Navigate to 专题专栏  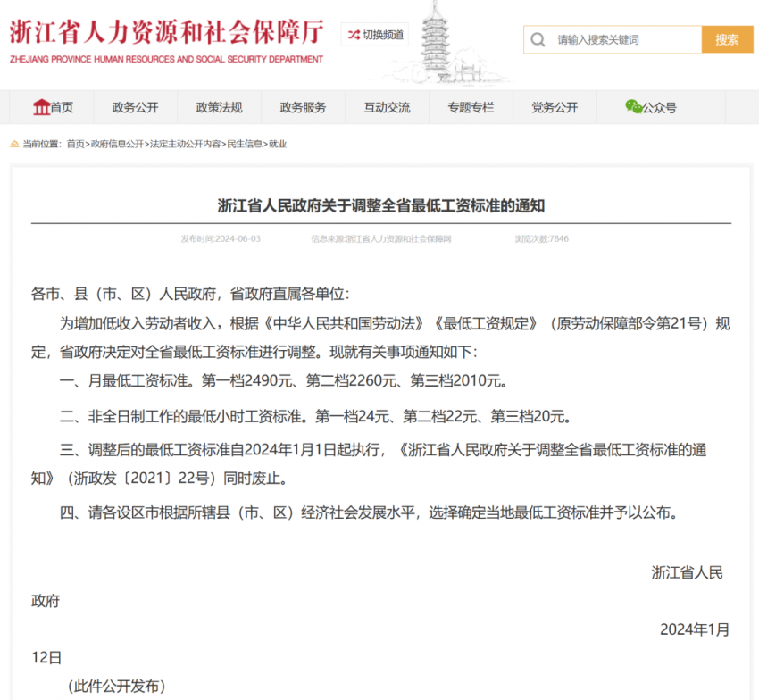point(471,107)
